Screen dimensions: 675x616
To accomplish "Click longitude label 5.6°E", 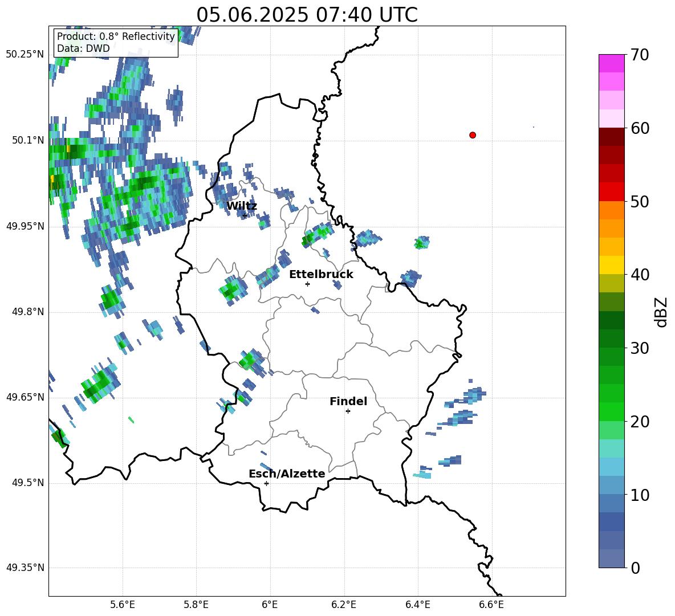I will 123,605.
